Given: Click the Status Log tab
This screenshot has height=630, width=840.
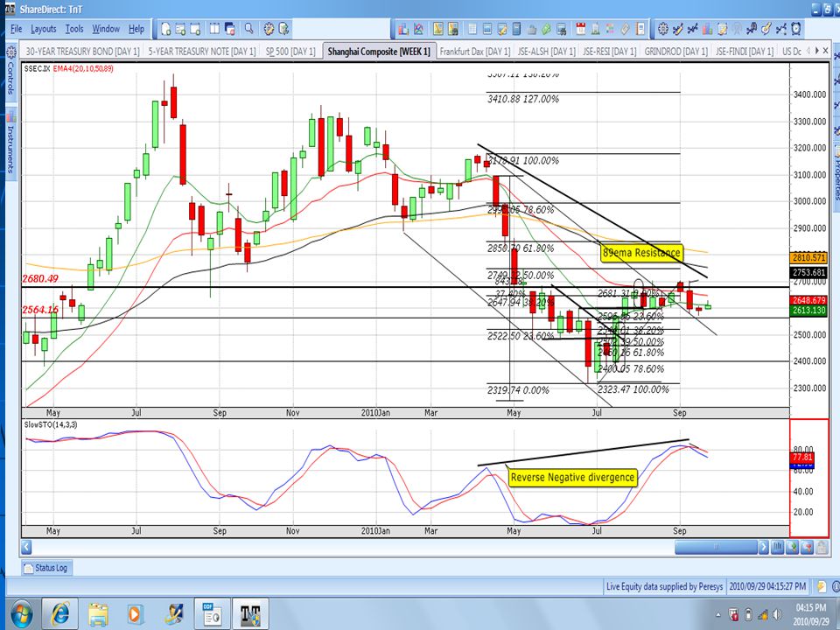Looking at the screenshot, I should tap(46, 567).
